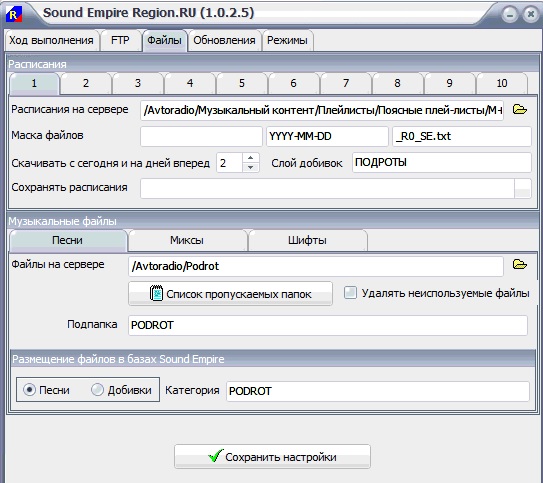Open the Ход выполнения tab
Viewport: 543px width, 483px height.
click(51, 41)
